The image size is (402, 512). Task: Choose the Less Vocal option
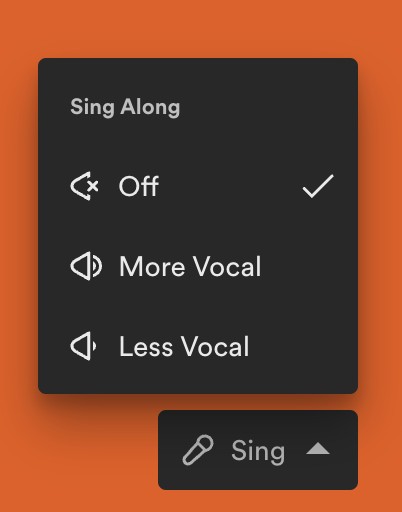pyautogui.click(x=198, y=346)
